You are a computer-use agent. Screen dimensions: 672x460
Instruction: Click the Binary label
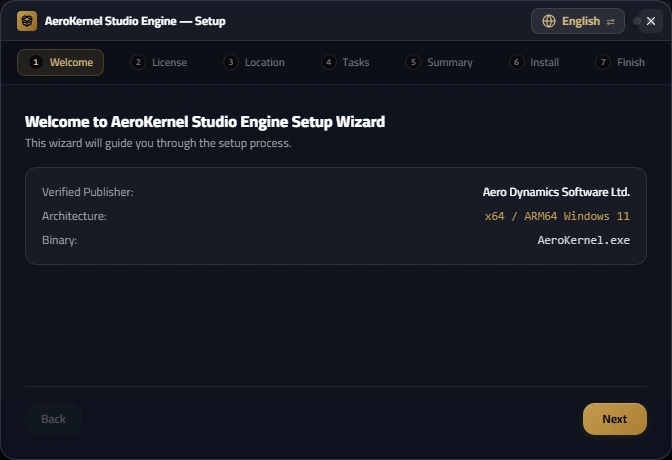(60, 240)
